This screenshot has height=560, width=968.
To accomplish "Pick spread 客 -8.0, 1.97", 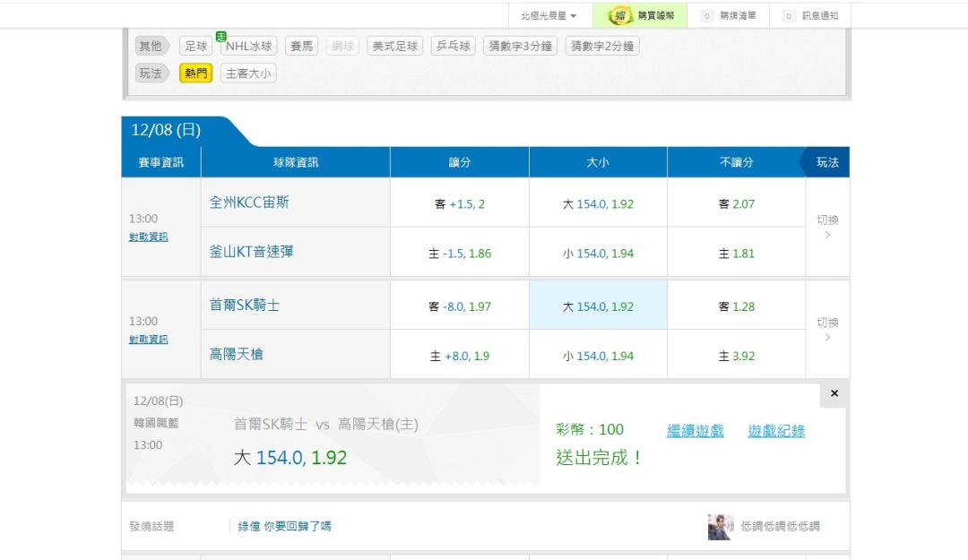I will click(459, 306).
